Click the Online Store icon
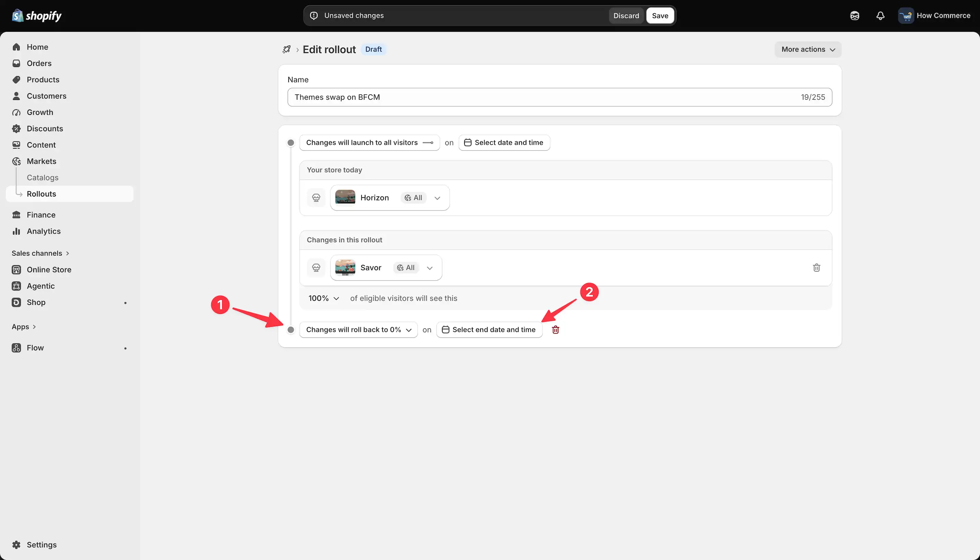The image size is (980, 560). [16, 270]
